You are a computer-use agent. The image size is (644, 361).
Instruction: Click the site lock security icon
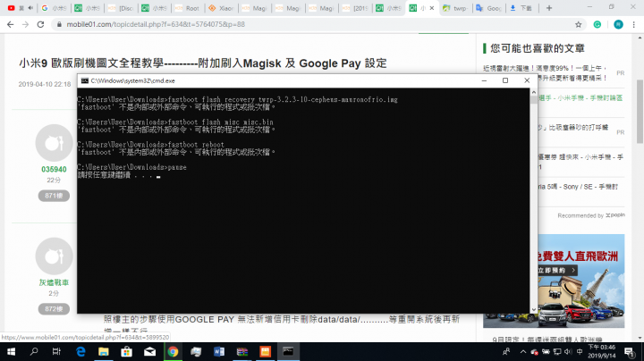59,25
